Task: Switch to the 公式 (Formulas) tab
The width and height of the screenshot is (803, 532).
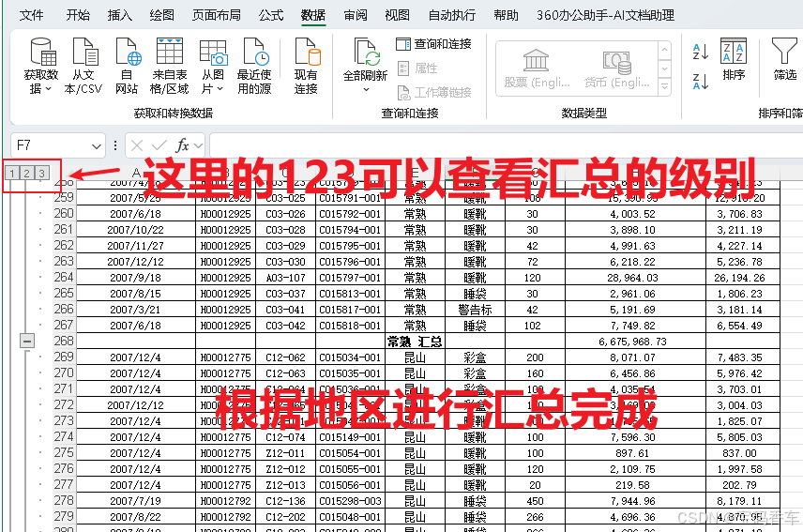Action: [271, 15]
